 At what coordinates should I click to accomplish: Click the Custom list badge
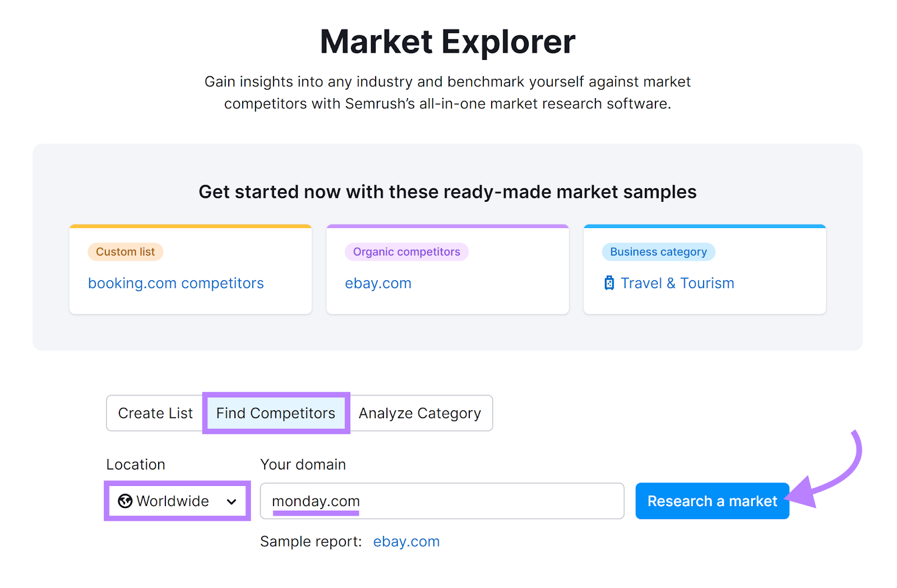(125, 252)
